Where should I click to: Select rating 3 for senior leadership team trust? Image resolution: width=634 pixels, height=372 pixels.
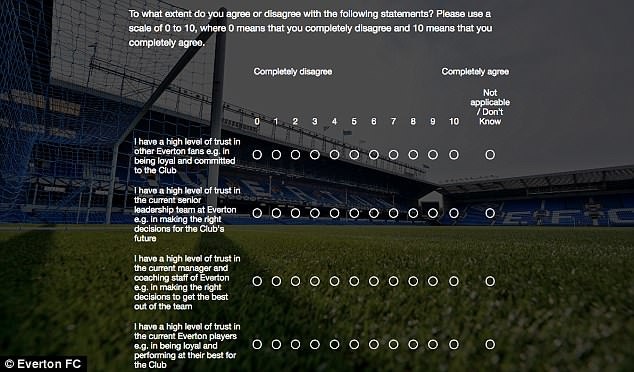[x=315, y=213]
